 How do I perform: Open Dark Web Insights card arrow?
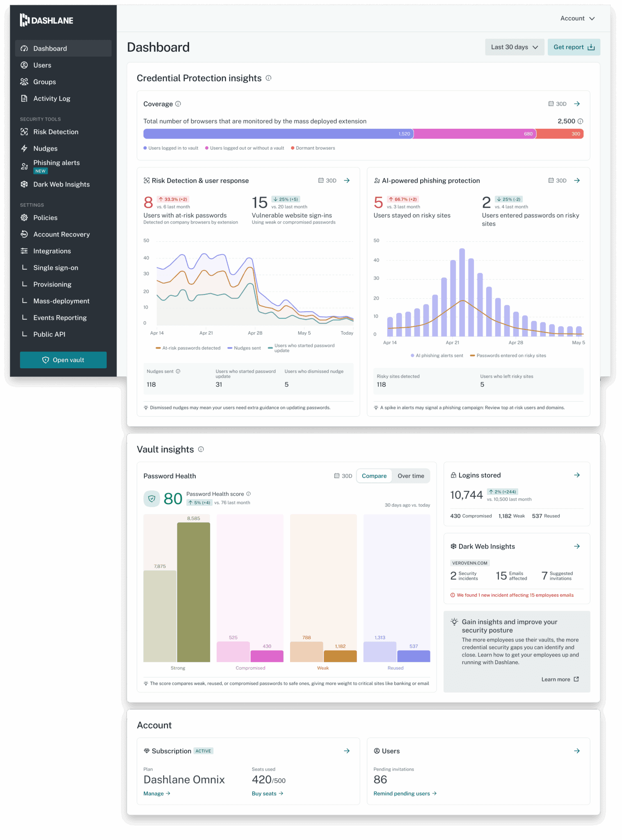(577, 546)
